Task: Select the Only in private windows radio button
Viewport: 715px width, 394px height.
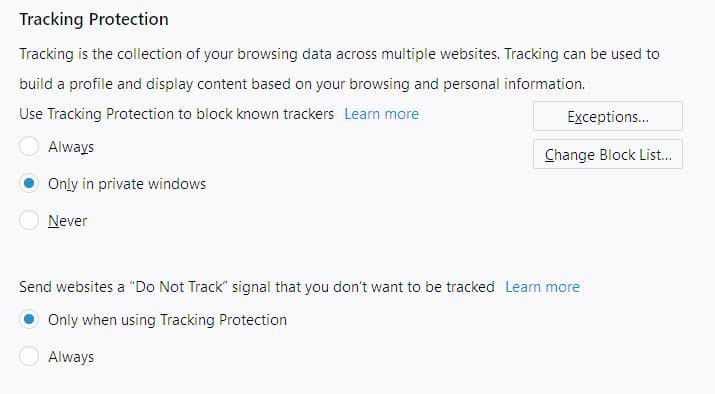Action: 29,184
